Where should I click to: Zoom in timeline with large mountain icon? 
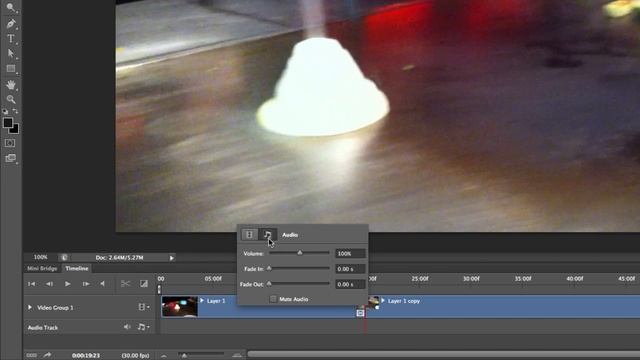tap(237, 356)
